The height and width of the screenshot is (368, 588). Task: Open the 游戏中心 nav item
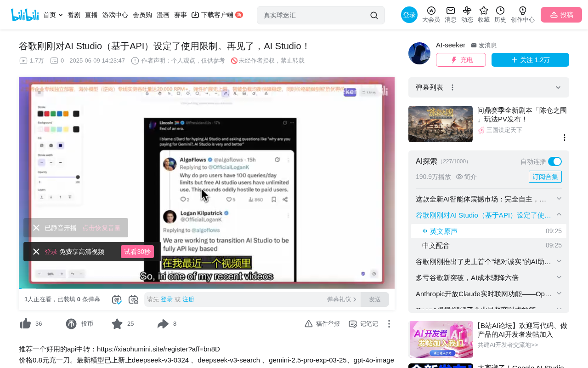(115, 15)
